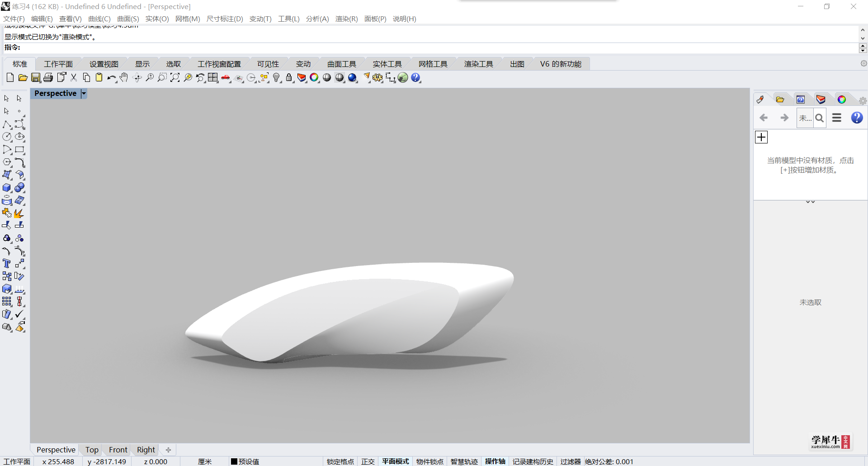Open Grasshopper with the green round icon
The width and height of the screenshot is (868, 466).
pyautogui.click(x=403, y=78)
